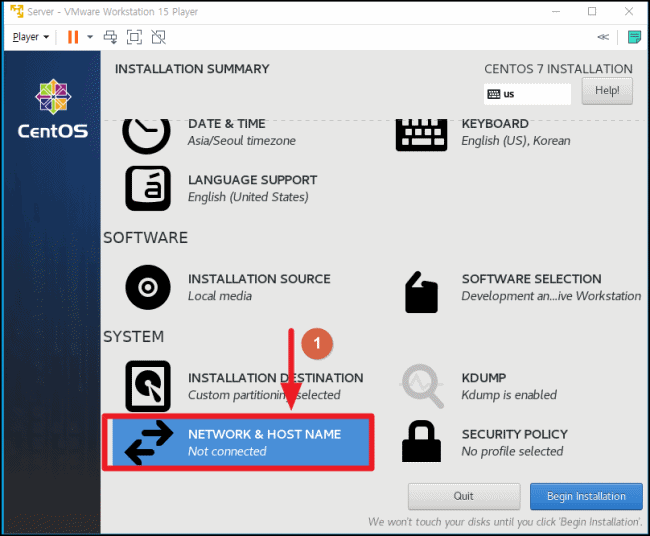This screenshot has width=650, height=536.
Task: Click the VMware icon in the title bar
Action: 17,11
